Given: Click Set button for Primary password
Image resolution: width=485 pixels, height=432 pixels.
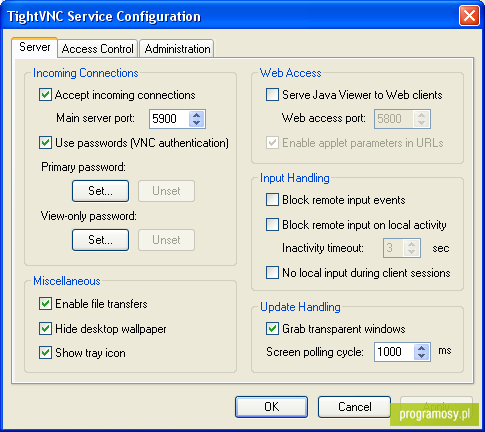Looking at the screenshot, I should pyautogui.click(x=100, y=191).
